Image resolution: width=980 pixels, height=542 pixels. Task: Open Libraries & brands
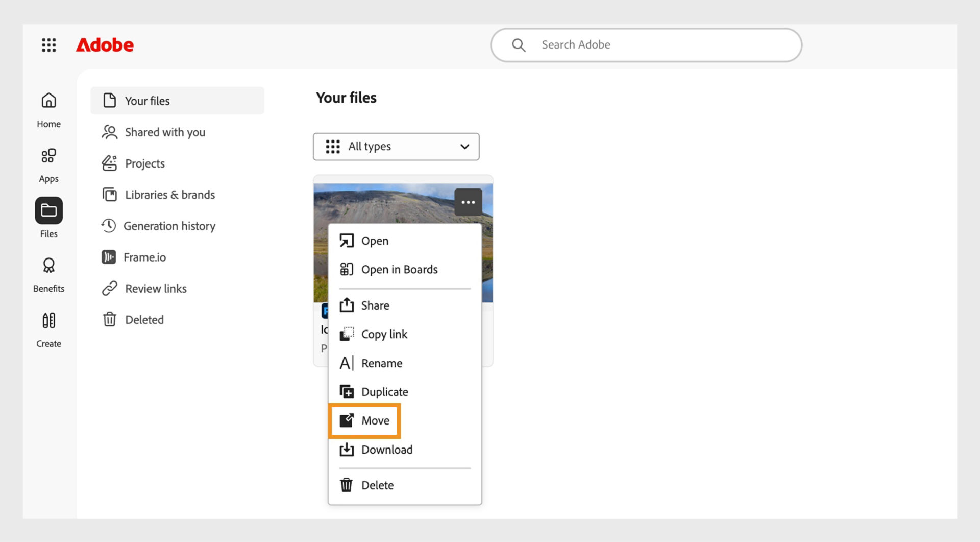click(x=158, y=195)
